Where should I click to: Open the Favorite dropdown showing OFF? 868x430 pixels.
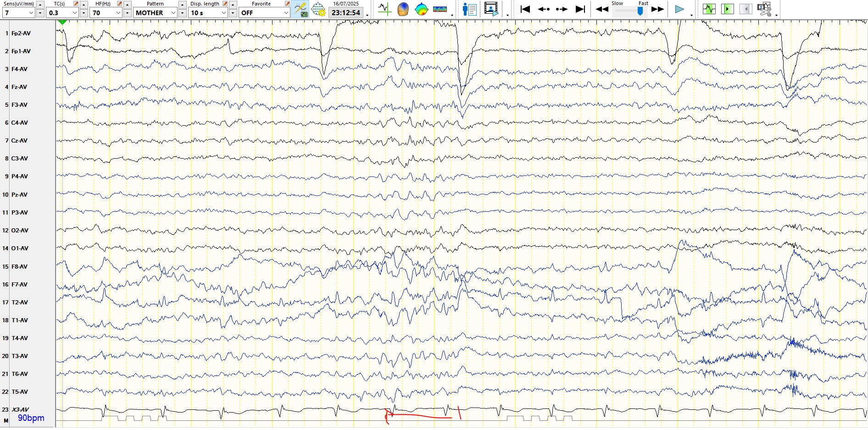pos(265,13)
